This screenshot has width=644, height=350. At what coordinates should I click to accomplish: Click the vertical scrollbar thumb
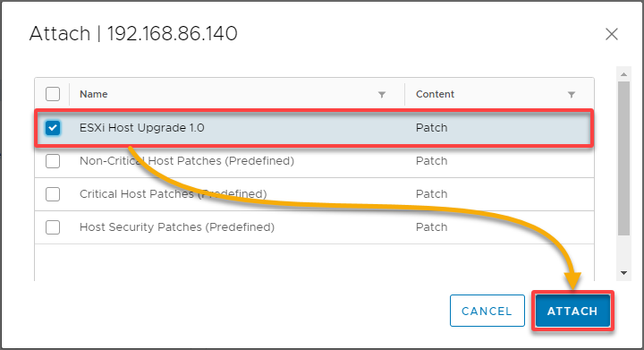pyautogui.click(x=624, y=158)
